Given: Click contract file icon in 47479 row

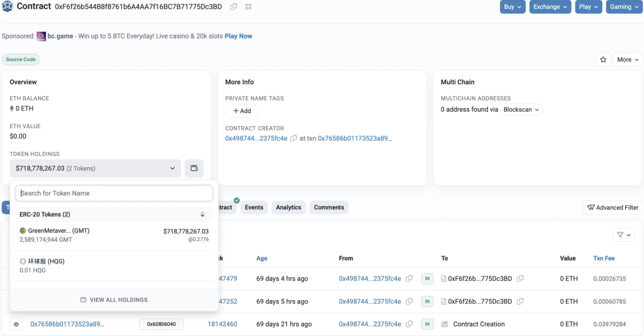Looking at the screenshot, I should tap(443, 279).
